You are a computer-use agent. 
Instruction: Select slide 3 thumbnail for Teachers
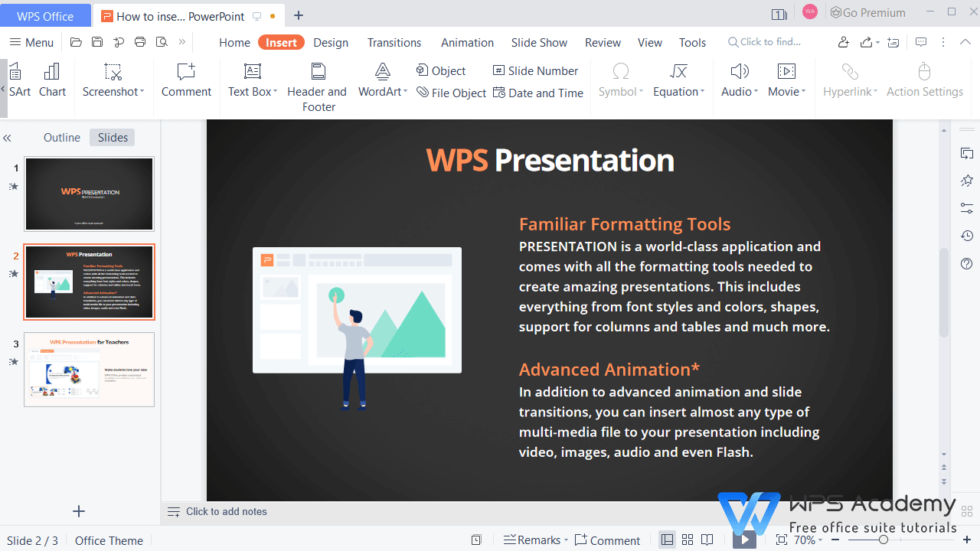[89, 369]
